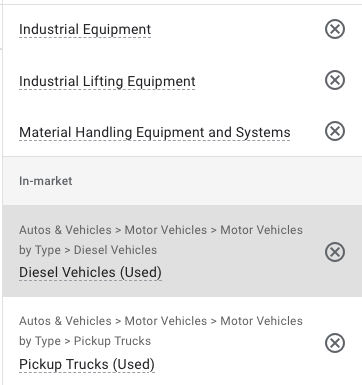This screenshot has width=362, height=385.
Task: Open the Industrial Equipment underlined label
Action: pos(85,29)
